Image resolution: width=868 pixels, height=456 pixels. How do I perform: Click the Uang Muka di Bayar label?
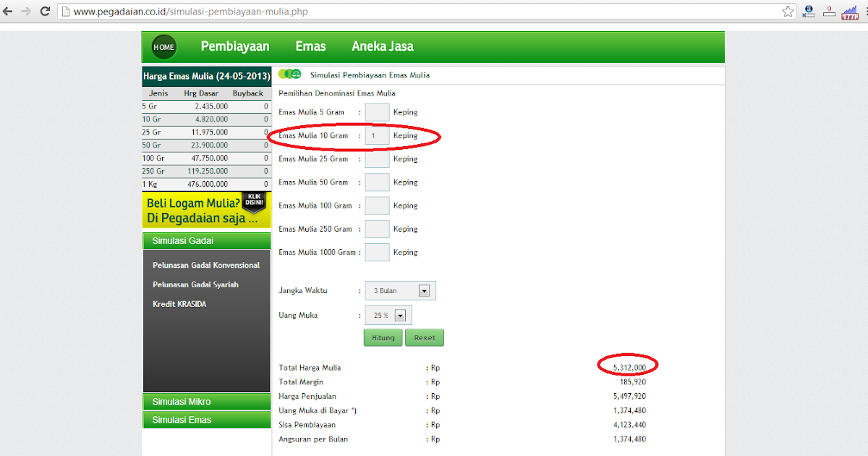click(x=318, y=410)
